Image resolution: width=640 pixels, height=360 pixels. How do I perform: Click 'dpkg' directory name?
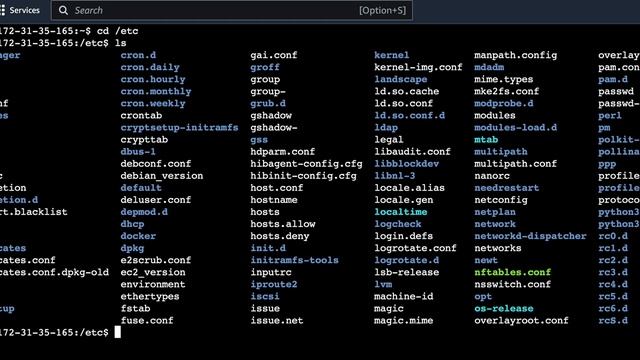[x=132, y=248]
